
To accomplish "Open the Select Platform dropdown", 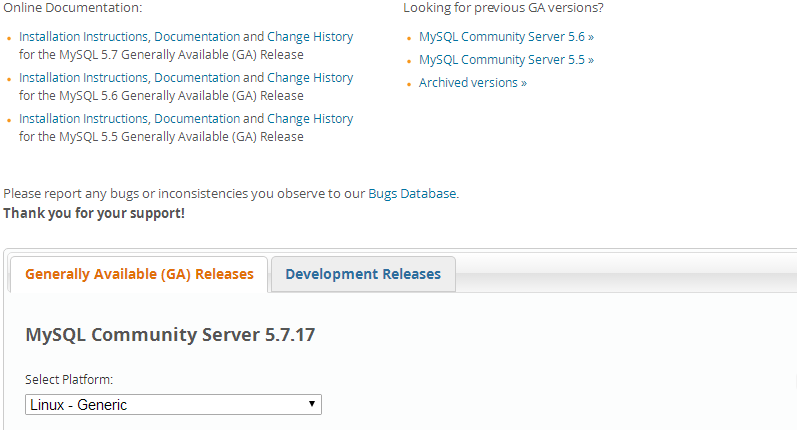I will pos(173,405).
